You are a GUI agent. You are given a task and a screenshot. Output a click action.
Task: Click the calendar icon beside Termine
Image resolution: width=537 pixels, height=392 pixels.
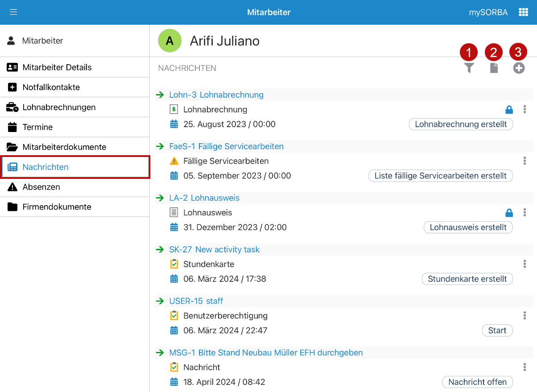[12, 127]
